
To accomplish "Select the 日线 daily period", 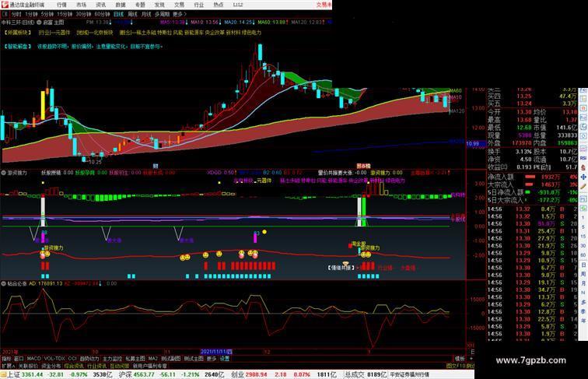I will point(118,14).
